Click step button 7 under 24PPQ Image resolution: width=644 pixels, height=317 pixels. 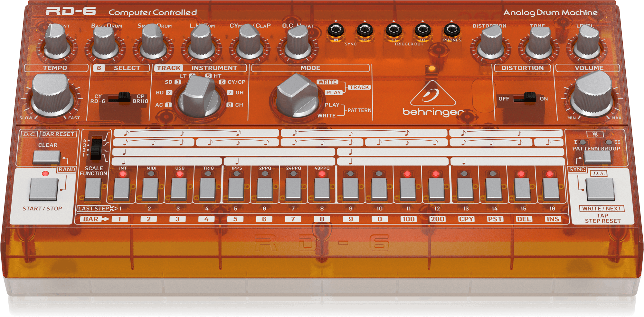pyautogui.click(x=293, y=188)
